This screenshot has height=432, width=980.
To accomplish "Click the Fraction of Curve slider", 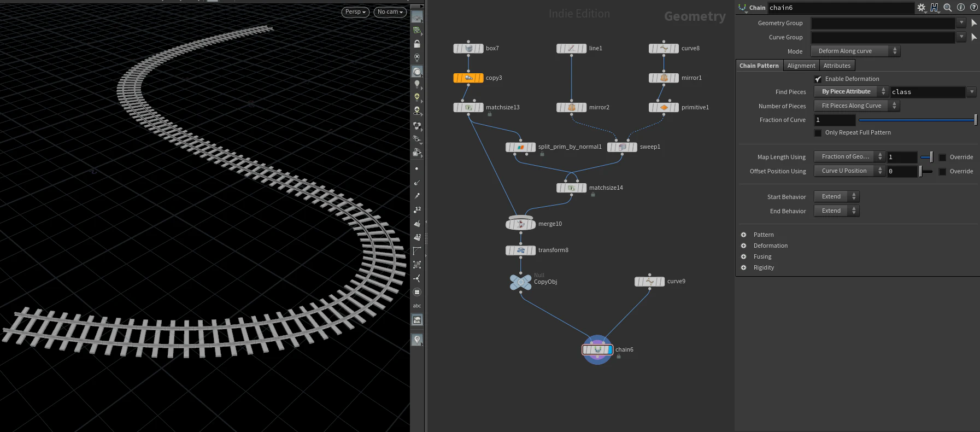I will point(918,120).
